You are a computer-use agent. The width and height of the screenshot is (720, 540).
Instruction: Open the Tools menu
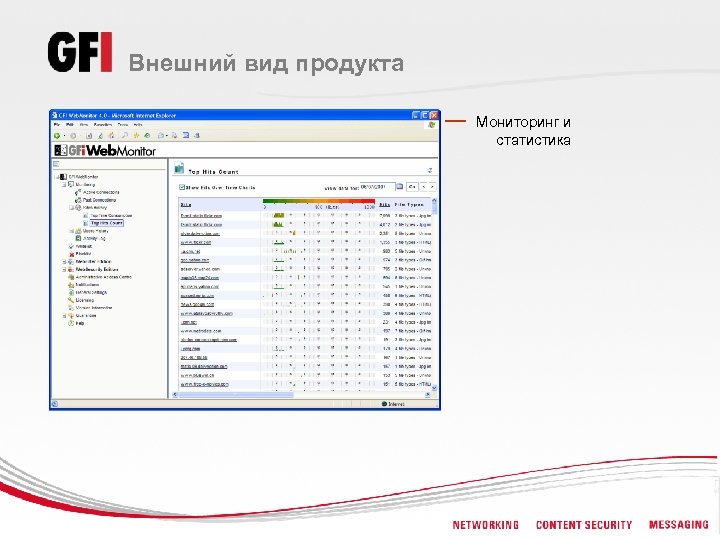(x=123, y=125)
